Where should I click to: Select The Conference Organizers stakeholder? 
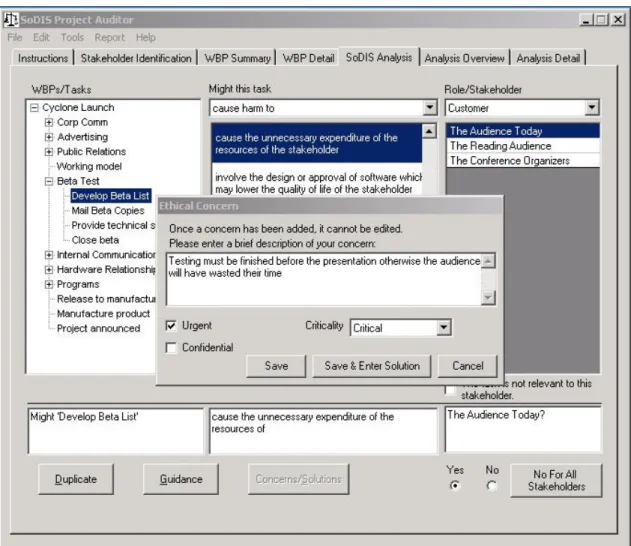click(522, 161)
